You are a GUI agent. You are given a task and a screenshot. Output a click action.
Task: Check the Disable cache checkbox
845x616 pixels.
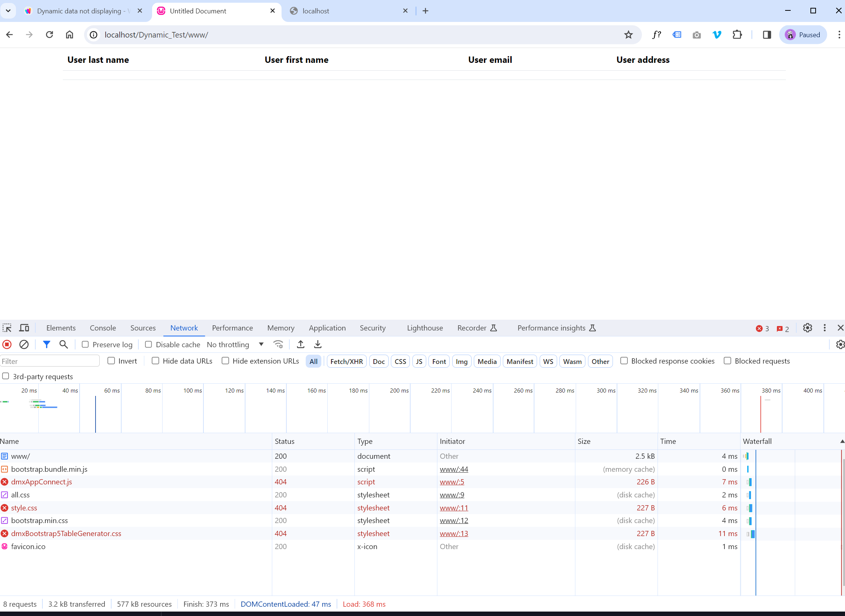click(x=148, y=345)
